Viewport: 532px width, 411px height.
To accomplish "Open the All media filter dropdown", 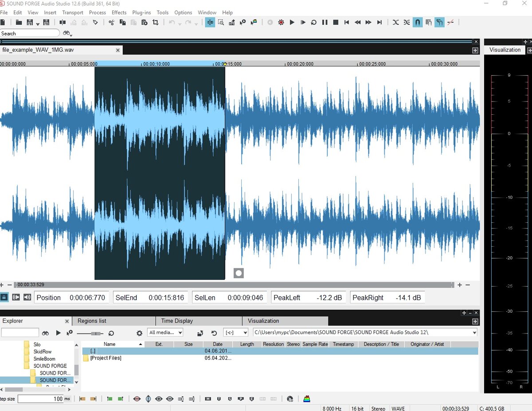I will click(165, 333).
